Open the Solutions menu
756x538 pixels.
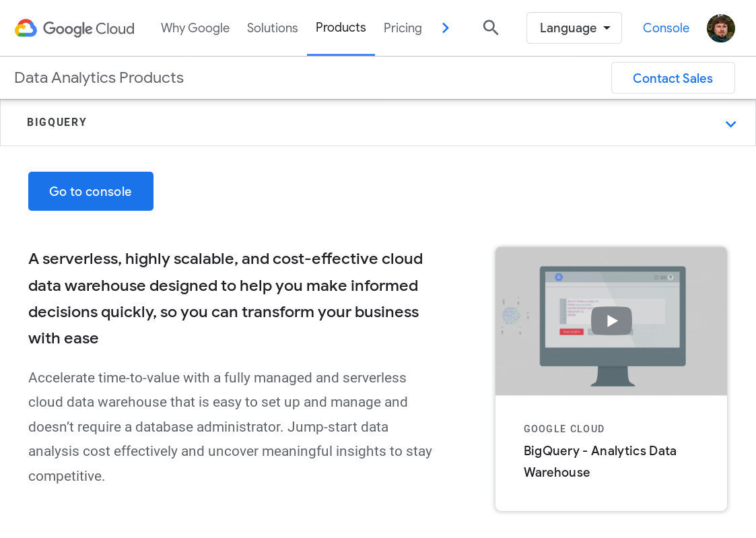coord(273,28)
